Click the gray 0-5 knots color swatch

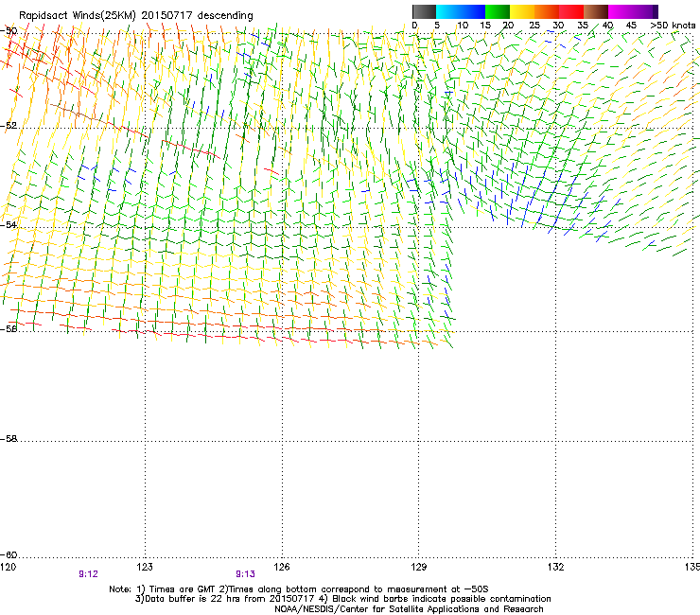pyautogui.click(x=424, y=11)
